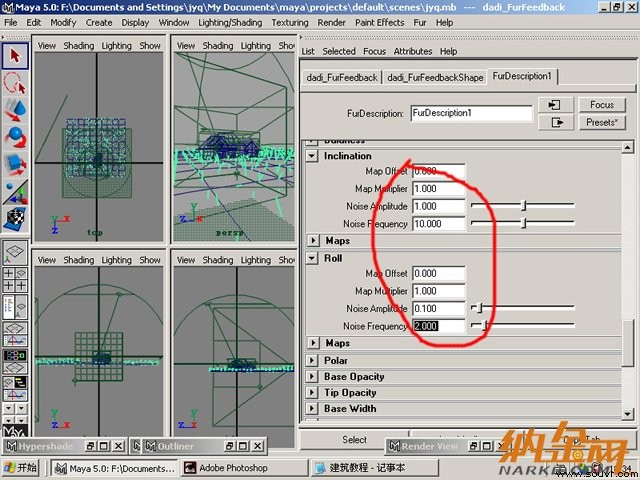
Task: Click the FurDescription name input field
Action: pos(471,113)
